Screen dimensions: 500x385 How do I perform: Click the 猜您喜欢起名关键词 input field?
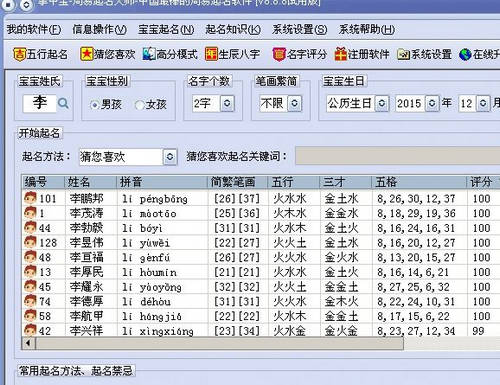398,156
